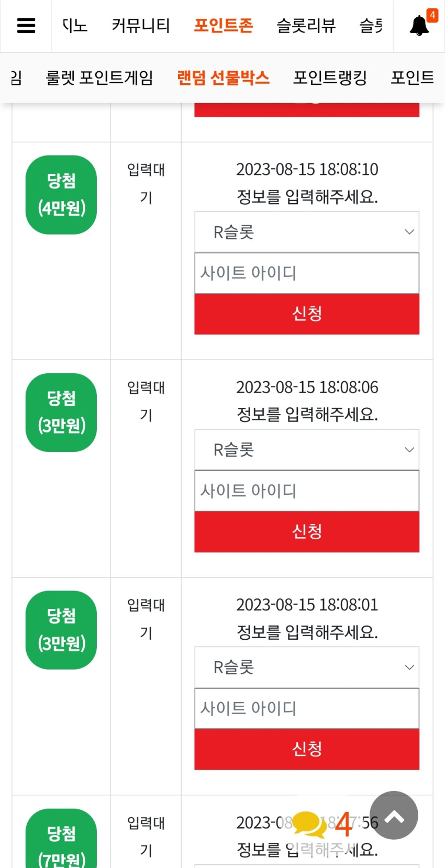Click 신청 button for 18:08:06 entry
This screenshot has width=445, height=868.
click(x=307, y=532)
